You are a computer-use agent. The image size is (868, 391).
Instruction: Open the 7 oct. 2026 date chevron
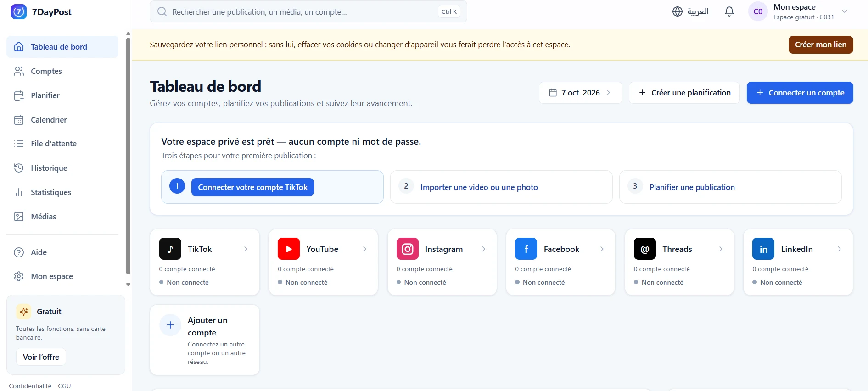click(x=609, y=93)
